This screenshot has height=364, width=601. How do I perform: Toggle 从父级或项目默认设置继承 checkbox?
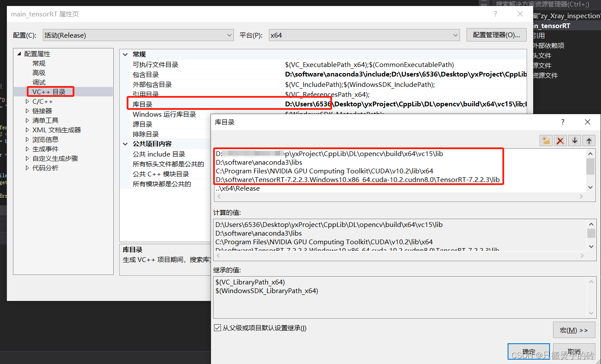point(217,328)
